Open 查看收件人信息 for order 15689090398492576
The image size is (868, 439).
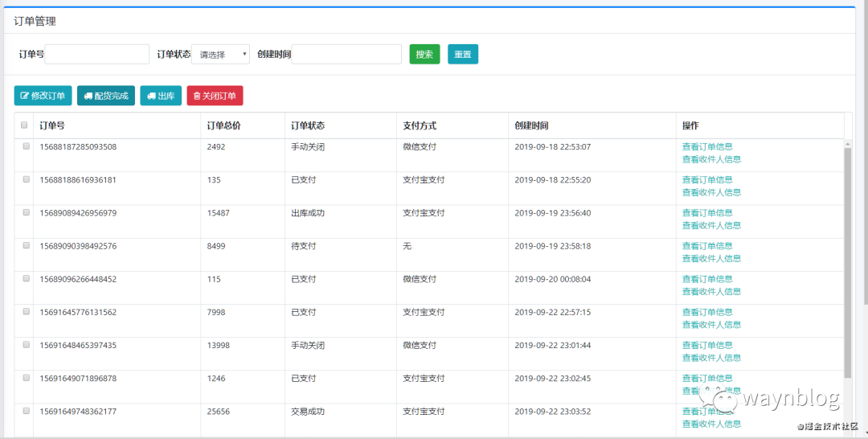[x=711, y=259]
